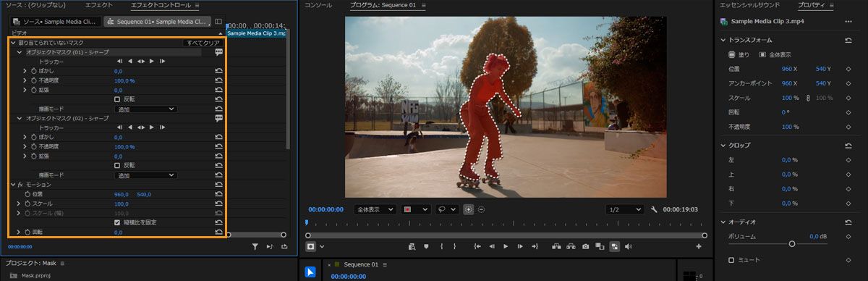Viewport: 868px width, 281px height.
Task: Open the button editor plus icon
Action: [x=699, y=246]
